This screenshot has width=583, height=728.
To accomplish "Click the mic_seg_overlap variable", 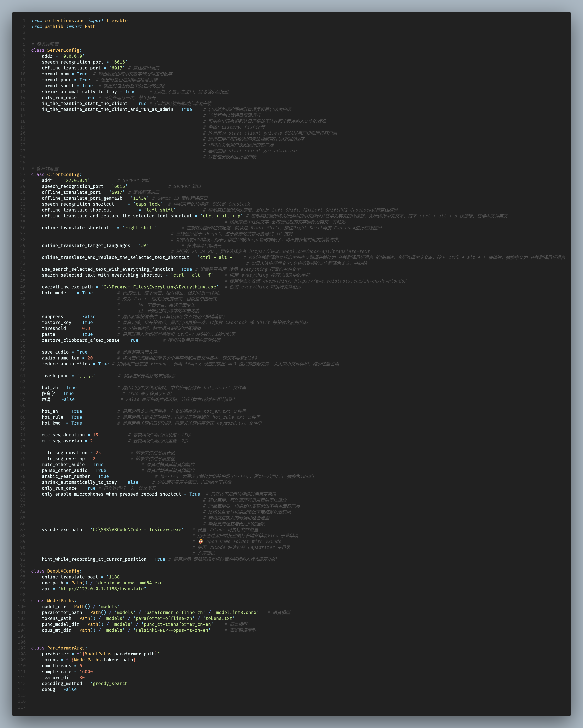I will tap(62, 441).
